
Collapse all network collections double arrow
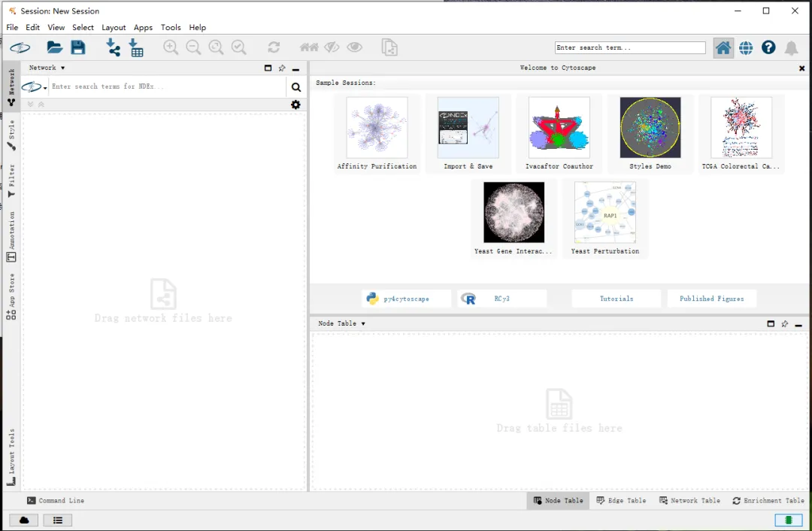coord(41,105)
